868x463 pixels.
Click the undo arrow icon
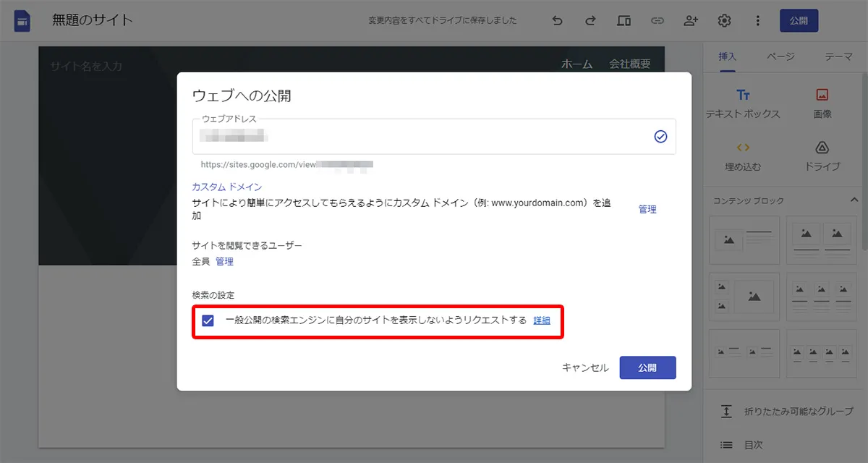pos(556,20)
